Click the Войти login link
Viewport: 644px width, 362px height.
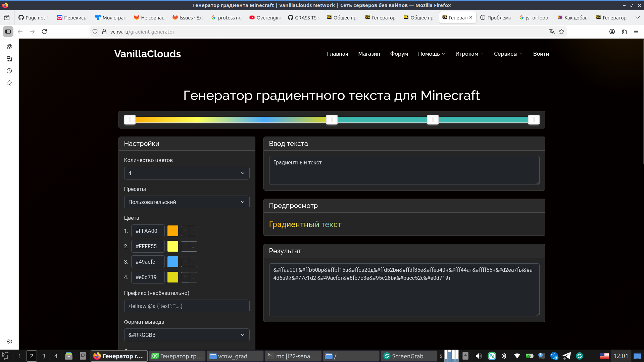[541, 54]
